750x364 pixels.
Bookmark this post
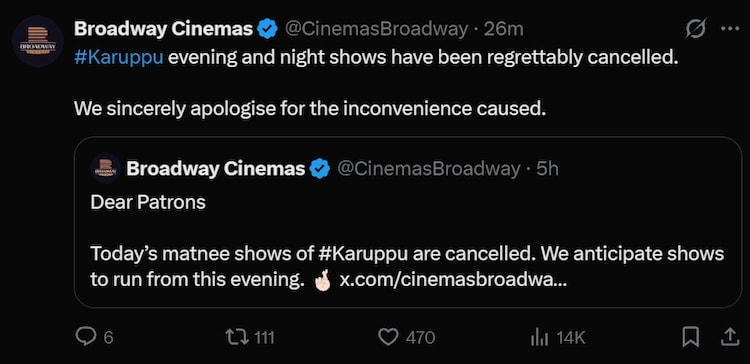(690, 338)
